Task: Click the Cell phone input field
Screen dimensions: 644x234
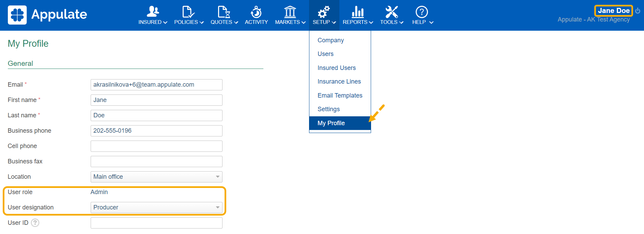Action: pyautogui.click(x=156, y=146)
